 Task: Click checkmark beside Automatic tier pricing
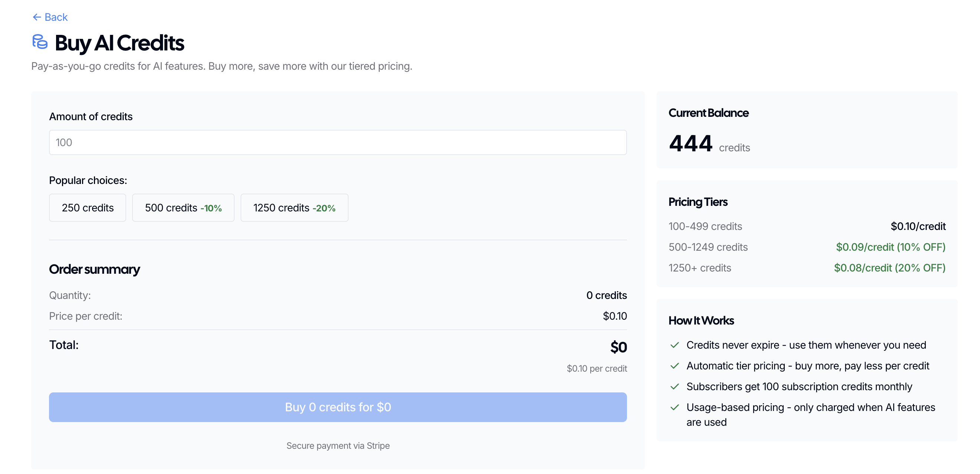click(674, 366)
